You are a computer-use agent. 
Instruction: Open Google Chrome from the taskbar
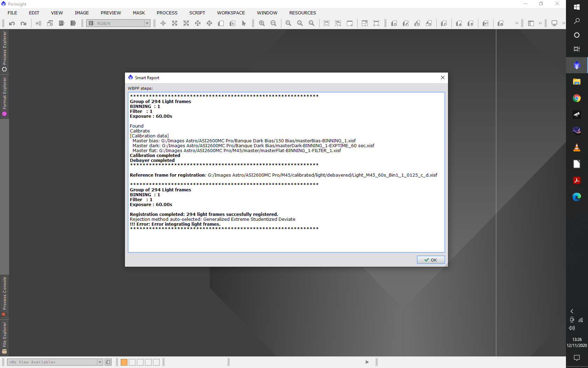pos(576,98)
